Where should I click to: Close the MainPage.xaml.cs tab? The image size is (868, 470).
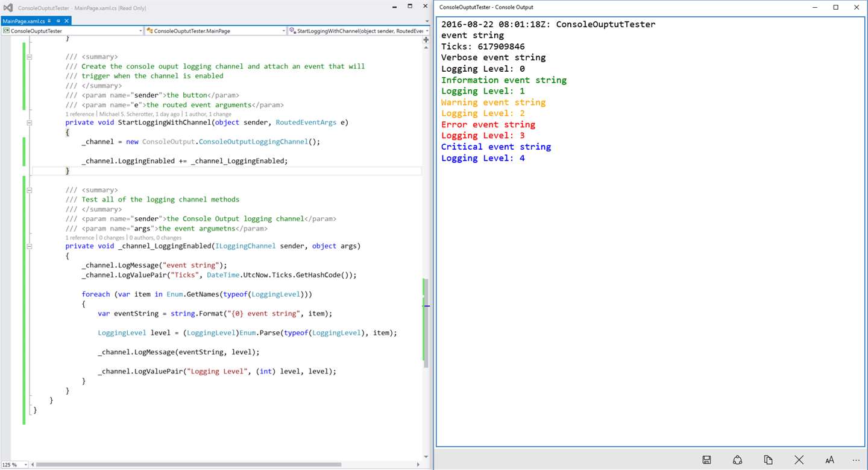[66, 21]
